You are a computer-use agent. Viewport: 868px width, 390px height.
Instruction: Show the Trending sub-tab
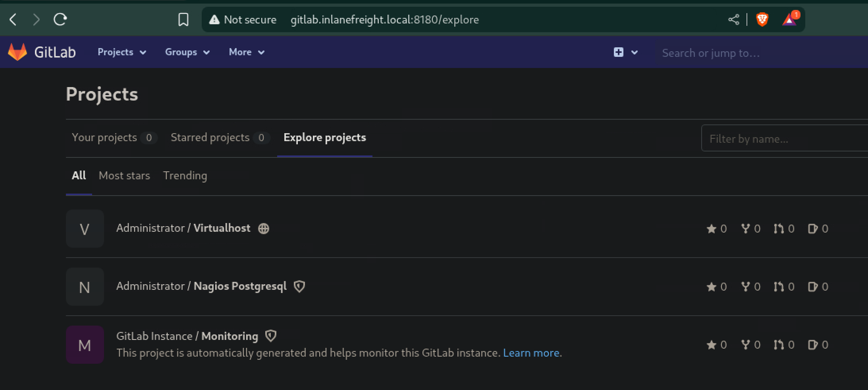pos(185,175)
